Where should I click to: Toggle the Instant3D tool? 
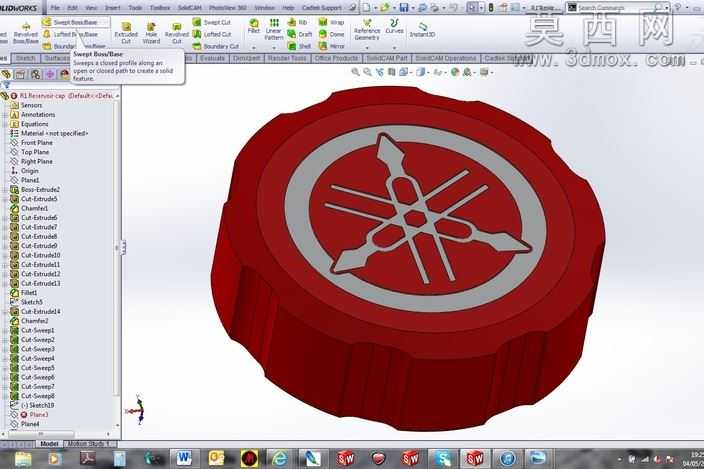(422, 31)
